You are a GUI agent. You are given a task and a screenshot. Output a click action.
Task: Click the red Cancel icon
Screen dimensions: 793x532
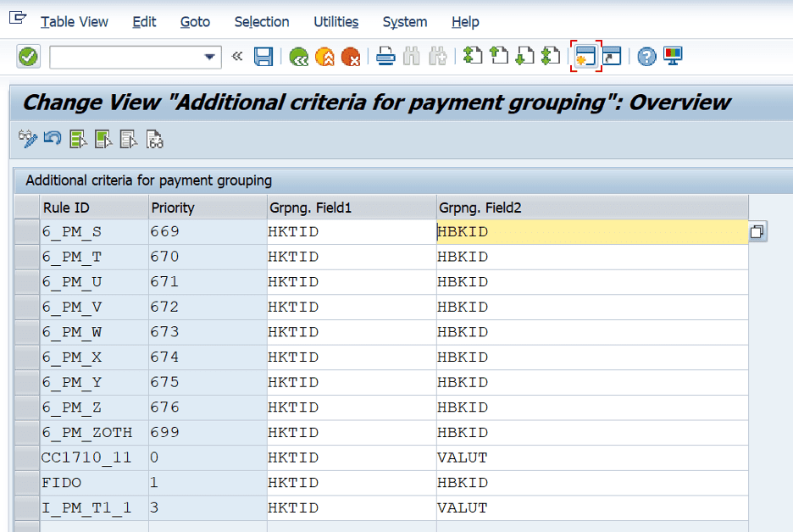click(351, 56)
